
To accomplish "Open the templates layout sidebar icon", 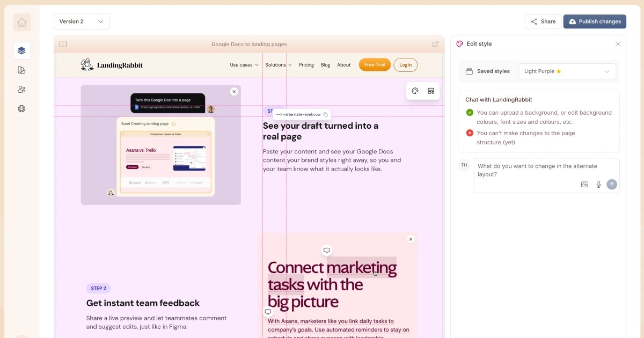I will click(22, 70).
